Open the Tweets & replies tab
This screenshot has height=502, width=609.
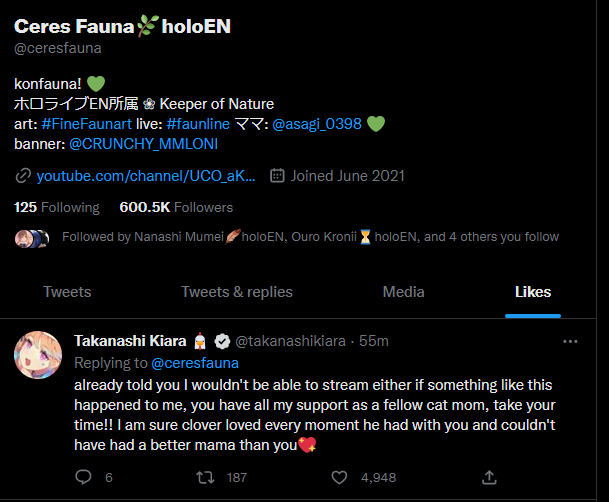click(237, 292)
